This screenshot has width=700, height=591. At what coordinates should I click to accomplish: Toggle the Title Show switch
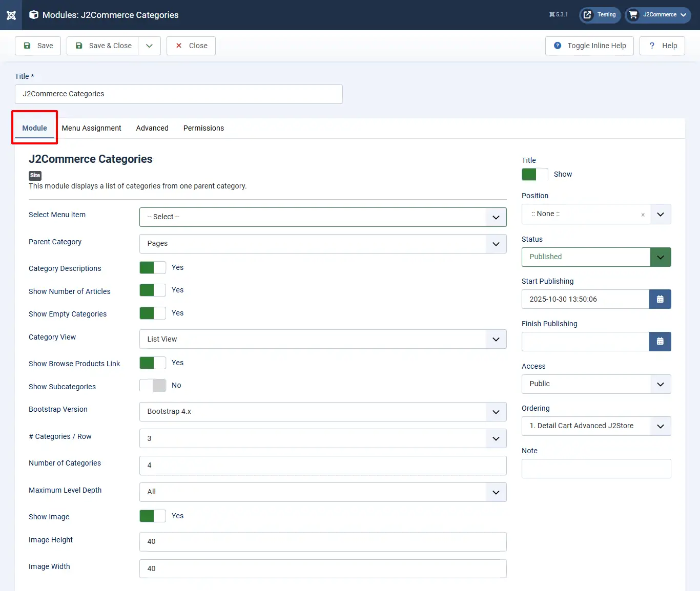coord(535,175)
